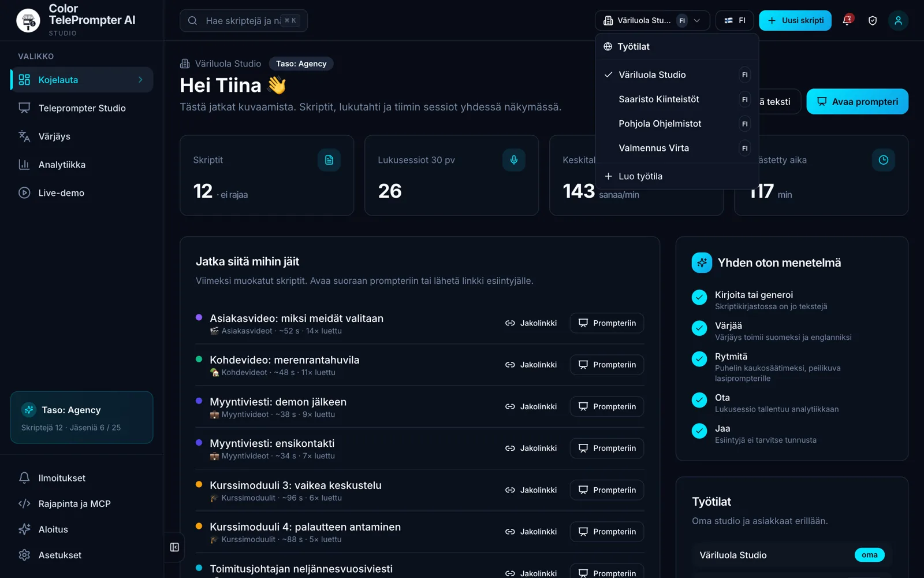The height and width of the screenshot is (578, 924).
Task: Click the clock icon on time card
Action: coord(884,160)
